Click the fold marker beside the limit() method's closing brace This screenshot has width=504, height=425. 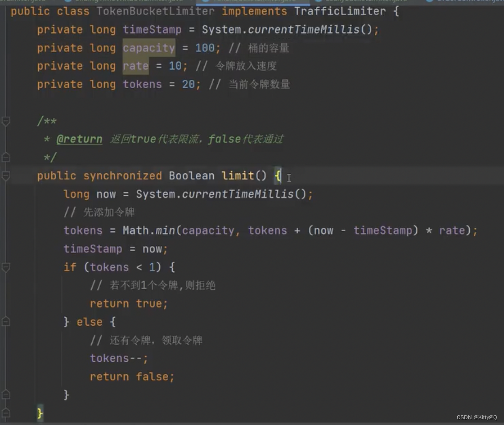(x=6, y=413)
